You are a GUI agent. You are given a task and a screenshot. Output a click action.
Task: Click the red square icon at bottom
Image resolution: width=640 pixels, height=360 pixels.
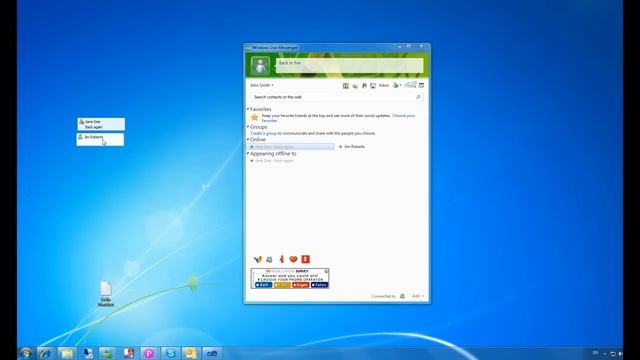click(305, 259)
